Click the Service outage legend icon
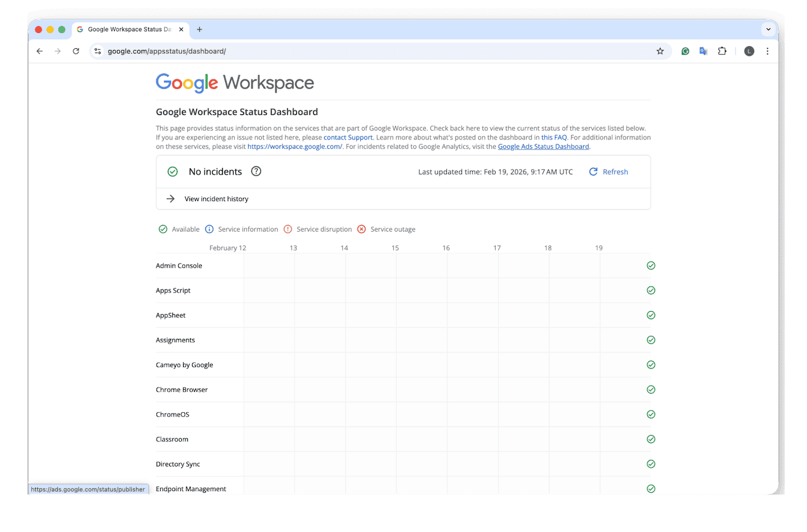The image size is (807, 532). point(361,229)
